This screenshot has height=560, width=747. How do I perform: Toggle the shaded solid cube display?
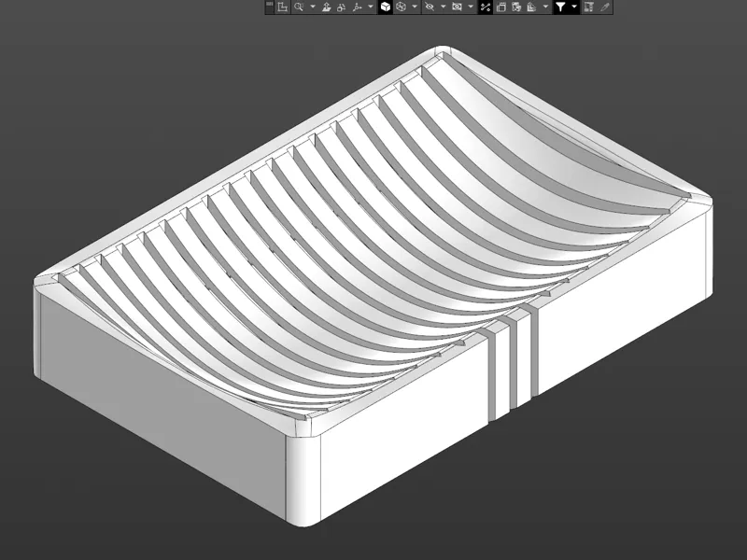[x=386, y=7]
